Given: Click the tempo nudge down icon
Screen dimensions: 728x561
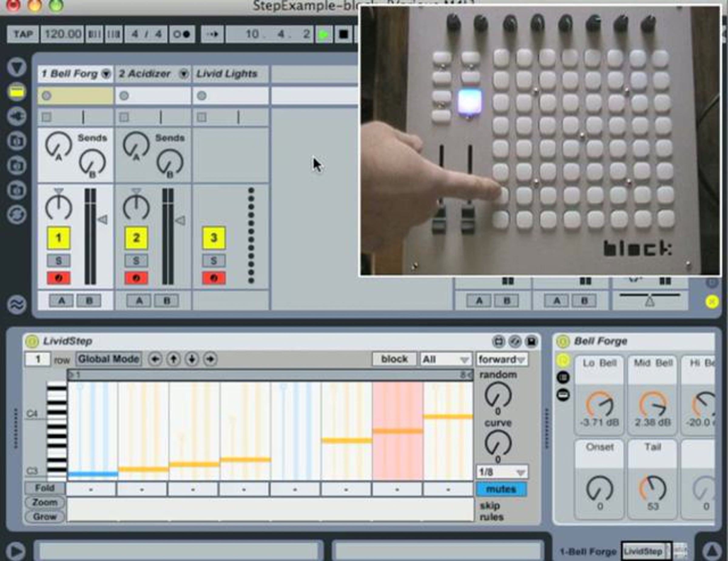Looking at the screenshot, I should click(x=94, y=34).
